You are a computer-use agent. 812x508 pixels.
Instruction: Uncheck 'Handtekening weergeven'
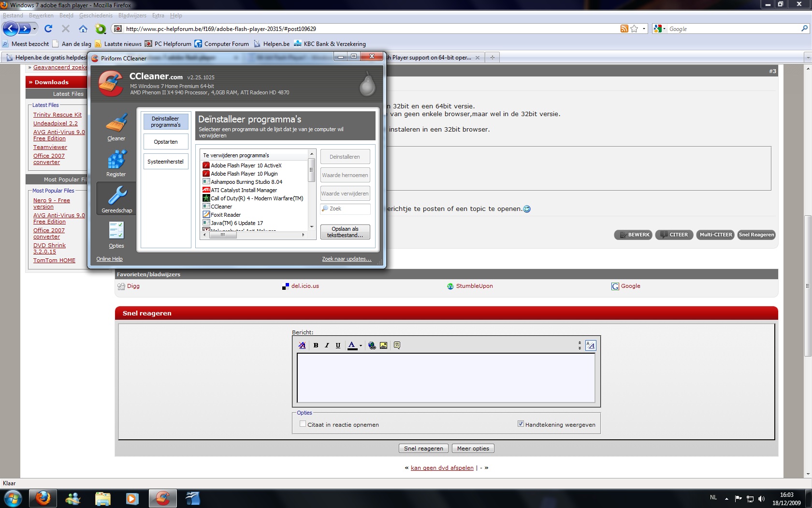[x=521, y=424]
